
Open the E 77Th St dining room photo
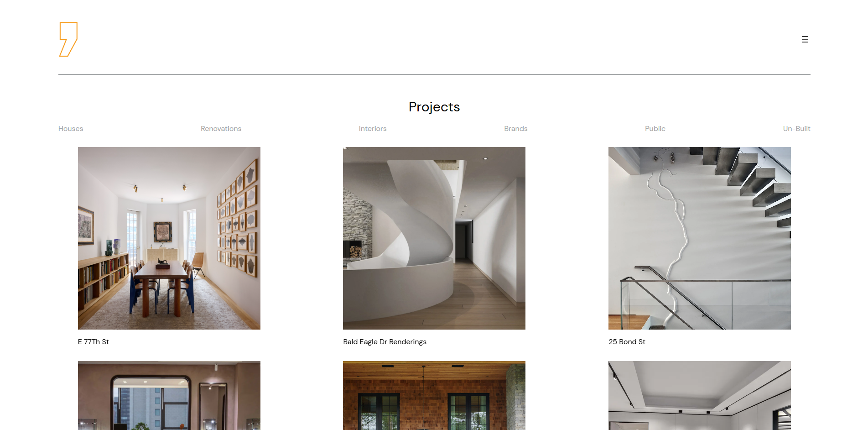[169, 238]
